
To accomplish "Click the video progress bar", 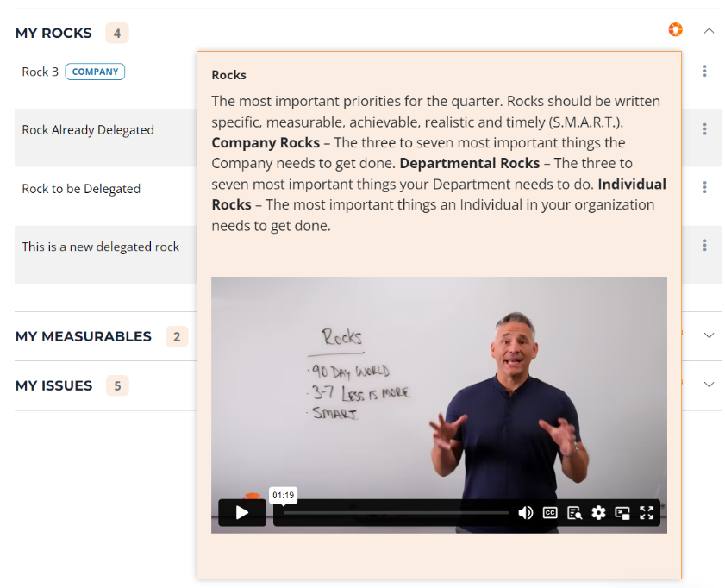I will coord(396,513).
